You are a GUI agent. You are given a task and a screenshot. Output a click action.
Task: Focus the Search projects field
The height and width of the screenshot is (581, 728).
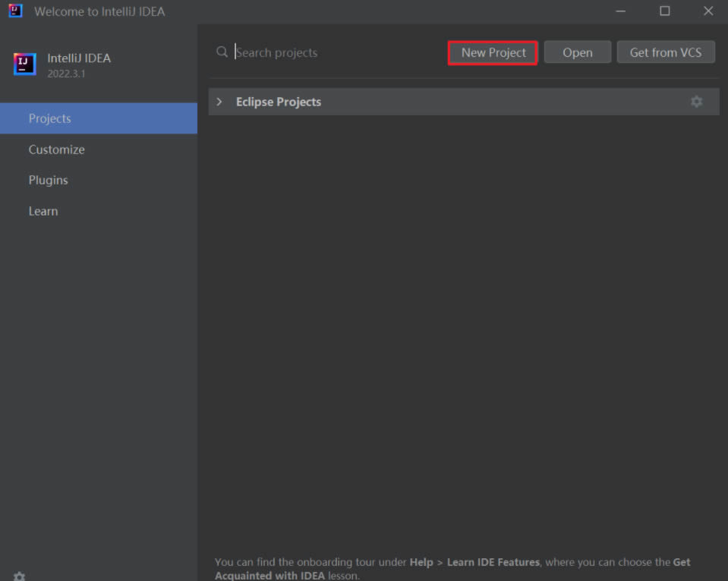tap(334, 52)
